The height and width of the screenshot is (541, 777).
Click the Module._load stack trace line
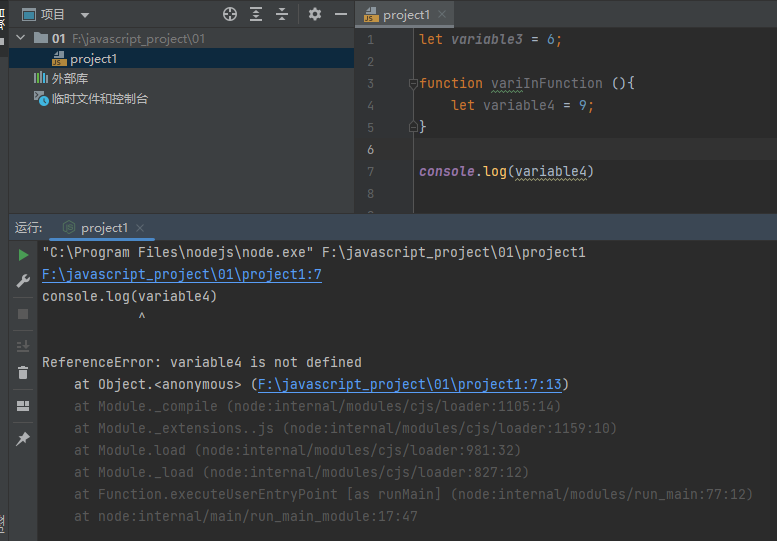[301, 472]
